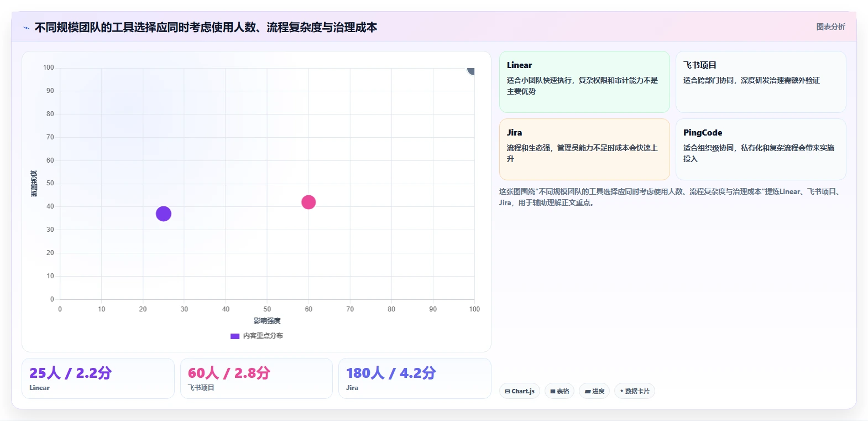The height and width of the screenshot is (421, 868).
Task: Open the 飞书项目 info card
Action: coord(761,82)
